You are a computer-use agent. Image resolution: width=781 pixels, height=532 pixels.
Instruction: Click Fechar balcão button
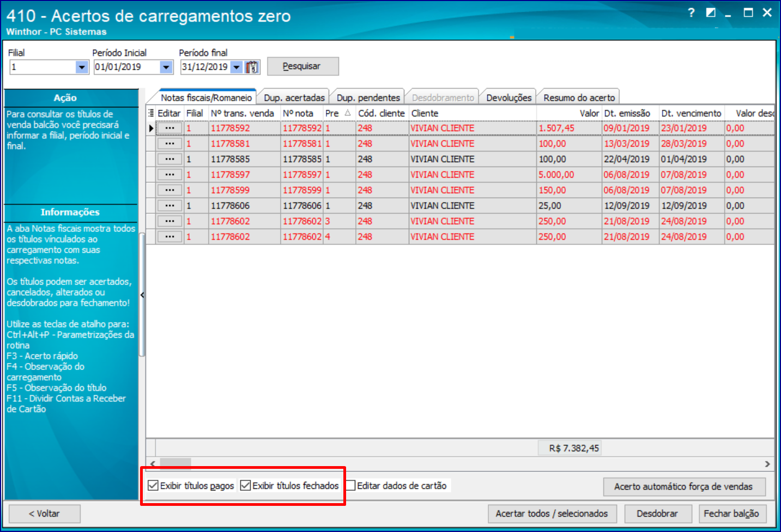[x=731, y=513]
